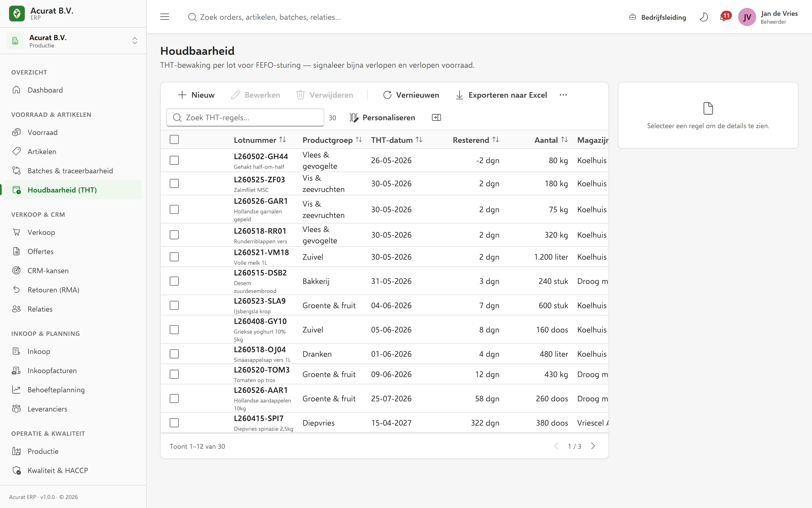Click the Personaliseren button label

[x=389, y=117]
